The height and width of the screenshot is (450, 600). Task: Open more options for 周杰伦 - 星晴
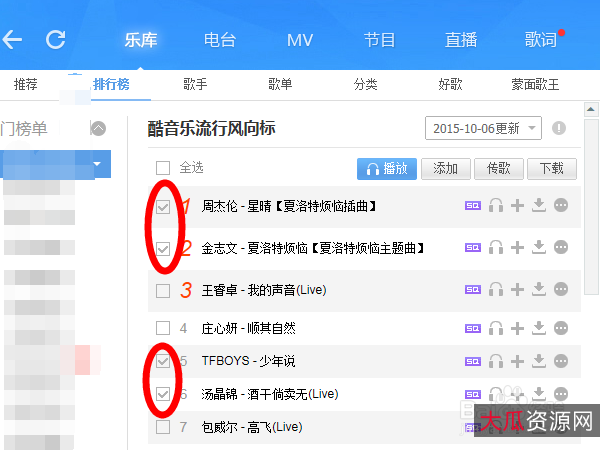561,205
